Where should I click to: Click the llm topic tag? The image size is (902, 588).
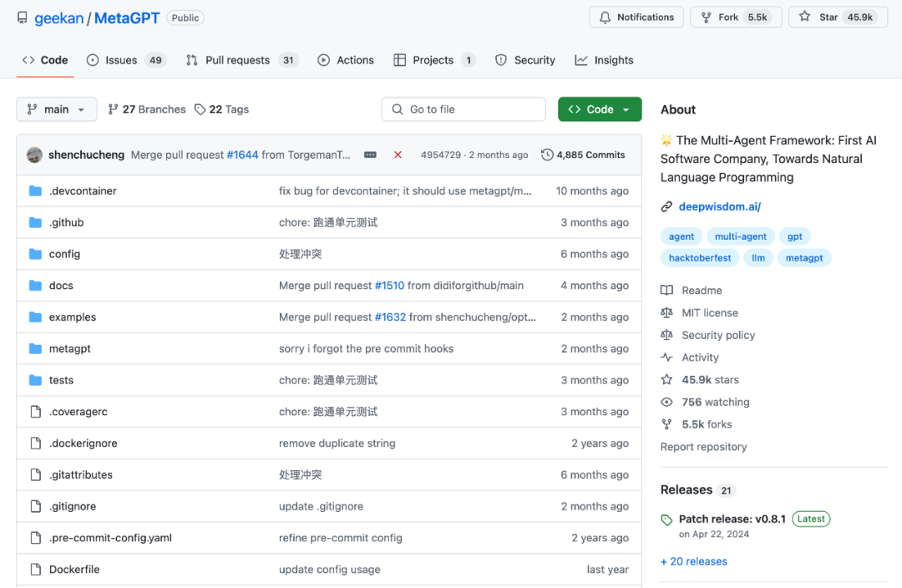click(x=758, y=258)
